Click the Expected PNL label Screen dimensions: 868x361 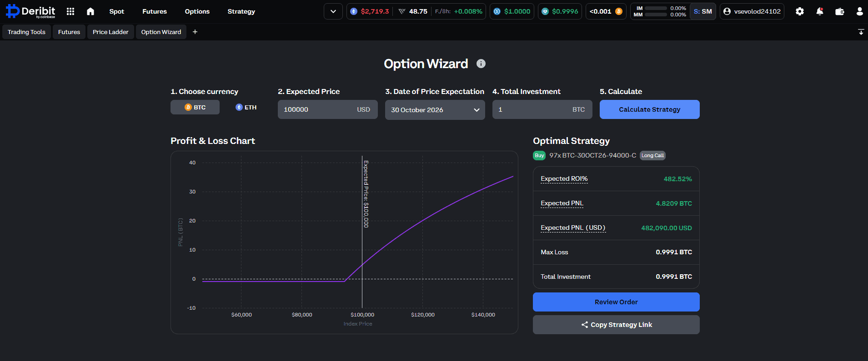562,203
